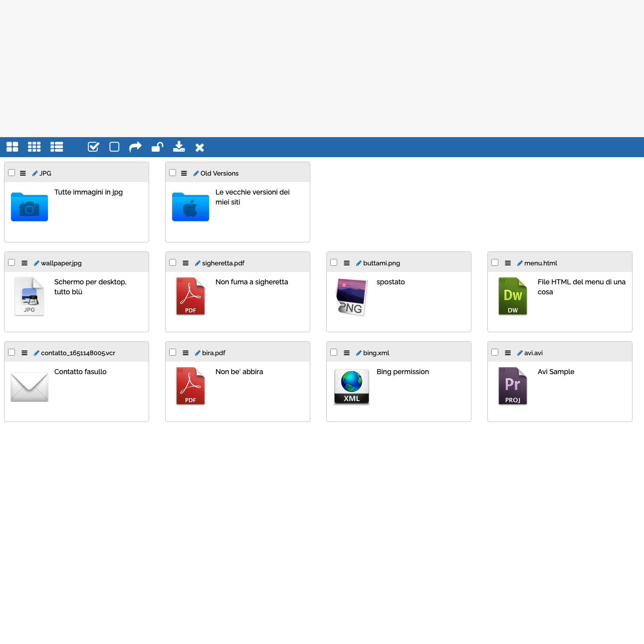Click the download toolbar icon
Image resolution: width=644 pixels, height=644 pixels.
(x=179, y=147)
